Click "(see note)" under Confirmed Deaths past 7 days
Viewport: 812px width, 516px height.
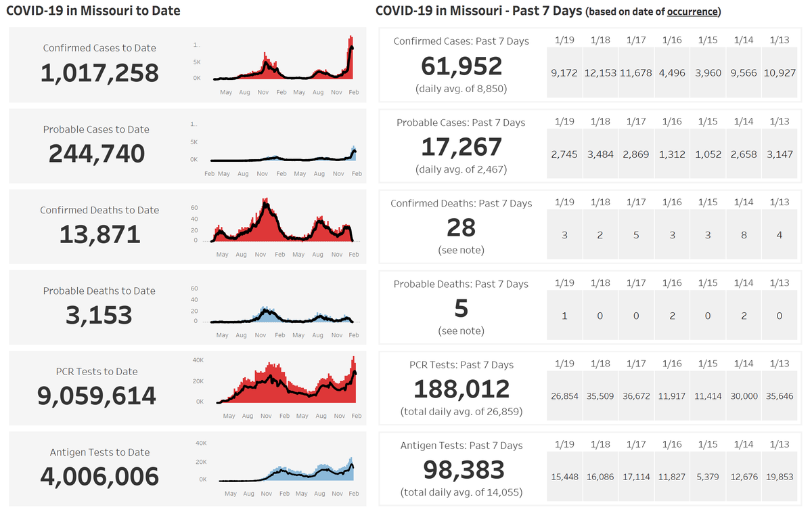[x=461, y=250]
